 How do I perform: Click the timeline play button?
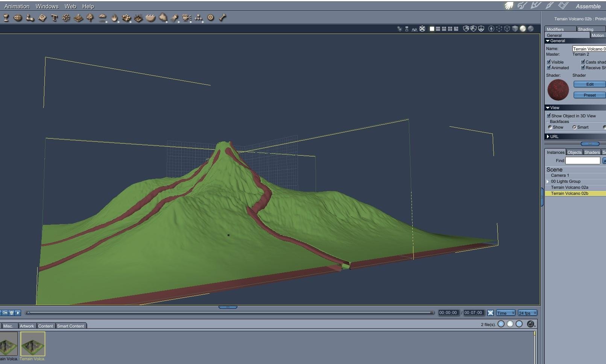(x=18, y=312)
